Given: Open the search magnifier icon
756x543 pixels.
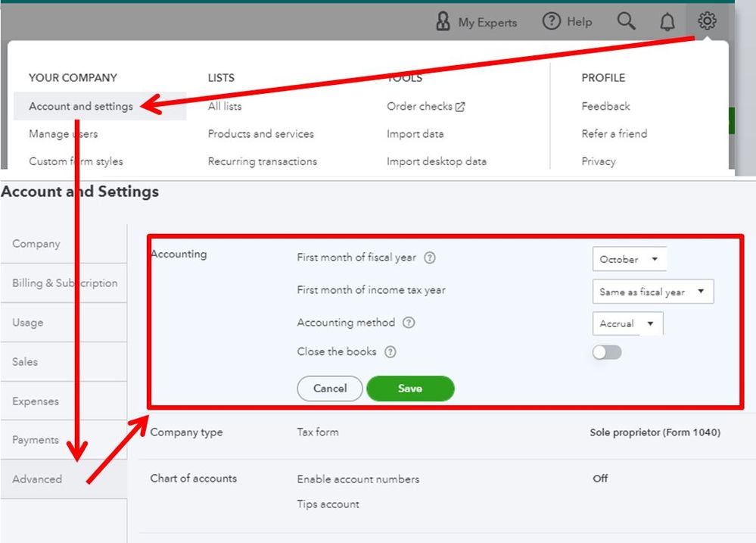Looking at the screenshot, I should (626, 21).
